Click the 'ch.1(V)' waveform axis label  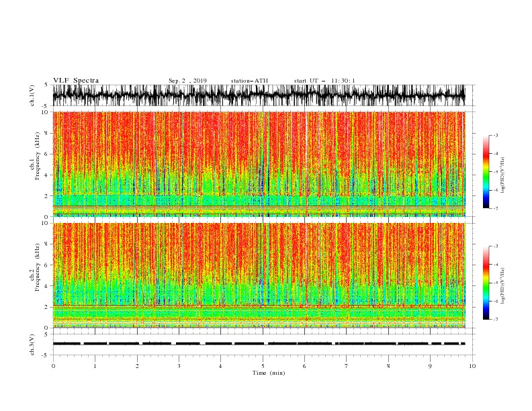click(32, 95)
